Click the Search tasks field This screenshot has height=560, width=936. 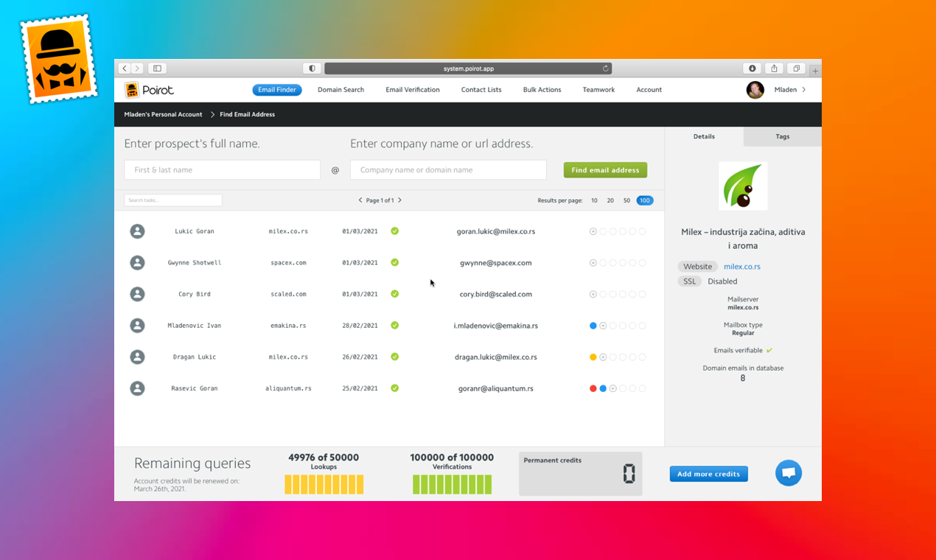coord(173,200)
